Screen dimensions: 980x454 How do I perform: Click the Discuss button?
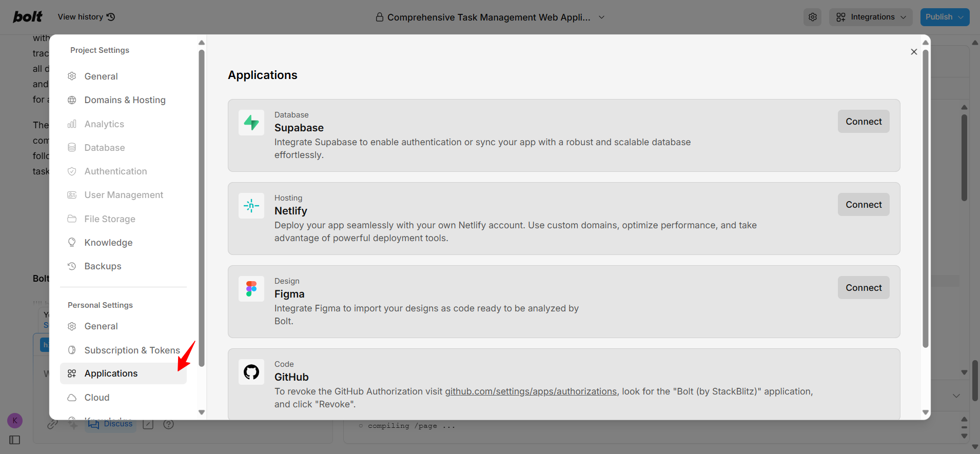pyautogui.click(x=111, y=424)
